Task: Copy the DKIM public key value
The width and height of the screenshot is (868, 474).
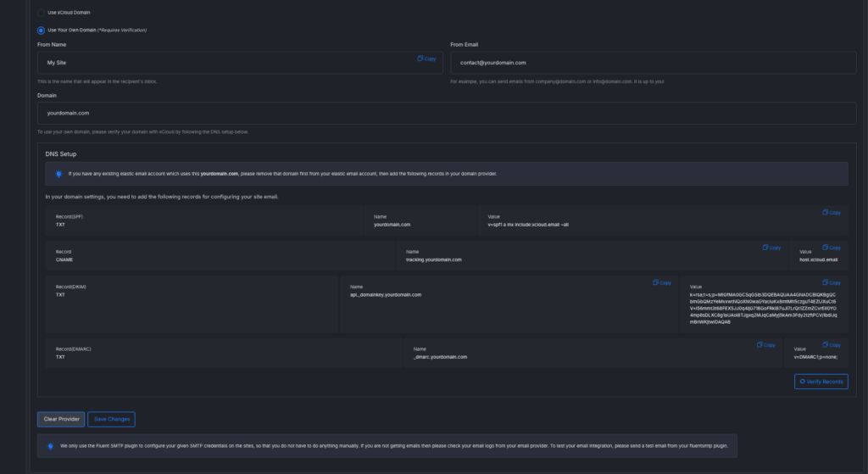Action: coord(831,282)
